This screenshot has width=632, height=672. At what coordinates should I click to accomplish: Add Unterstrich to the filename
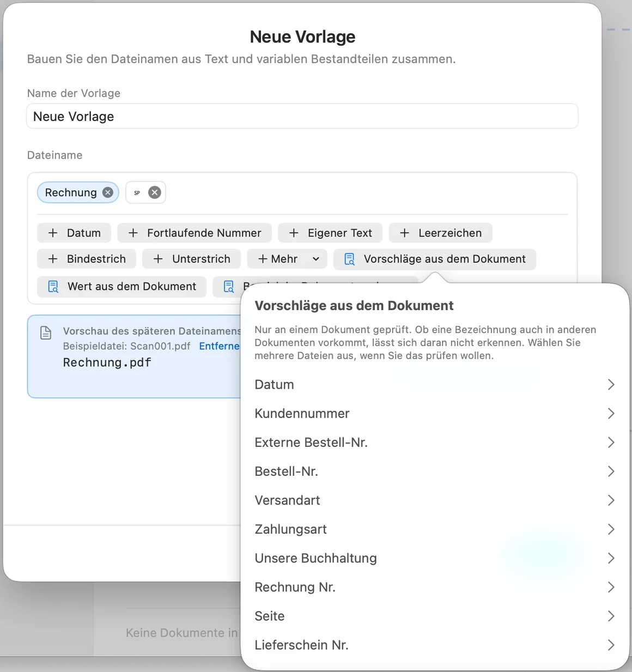coord(192,259)
